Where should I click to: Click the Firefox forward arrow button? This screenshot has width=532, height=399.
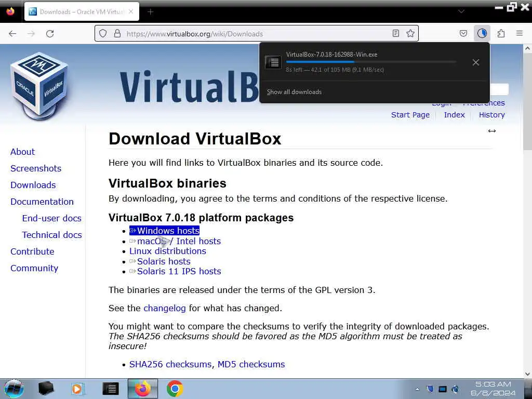31,34
